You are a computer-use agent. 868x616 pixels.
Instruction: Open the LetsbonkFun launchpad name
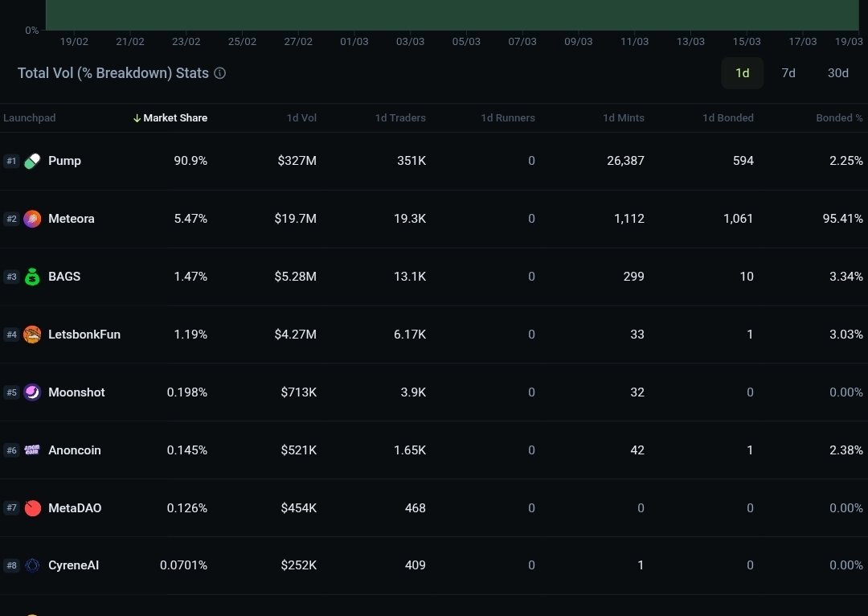click(84, 335)
